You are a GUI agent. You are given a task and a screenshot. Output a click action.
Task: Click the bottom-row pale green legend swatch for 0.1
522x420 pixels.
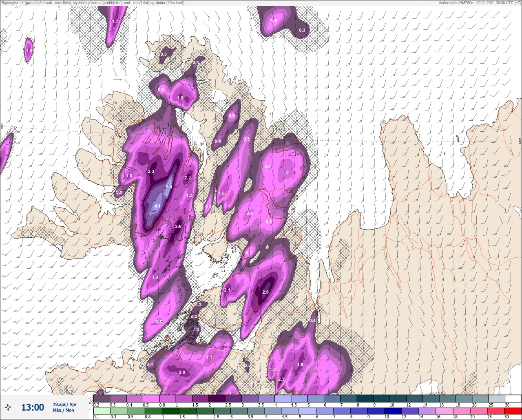(x=102, y=411)
